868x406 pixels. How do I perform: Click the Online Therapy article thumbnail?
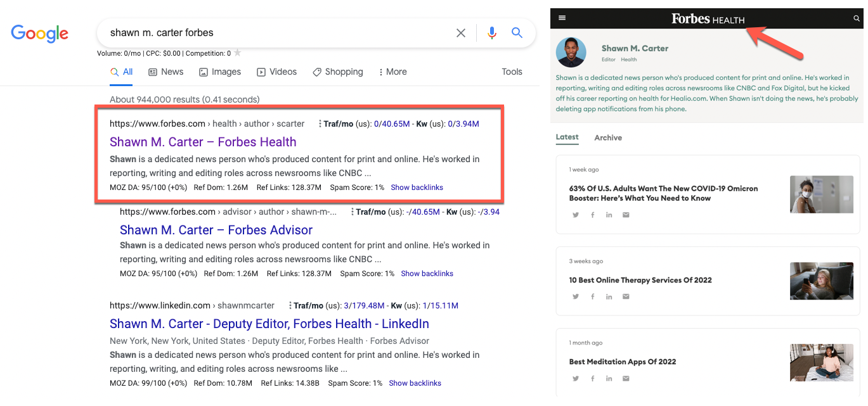click(821, 281)
